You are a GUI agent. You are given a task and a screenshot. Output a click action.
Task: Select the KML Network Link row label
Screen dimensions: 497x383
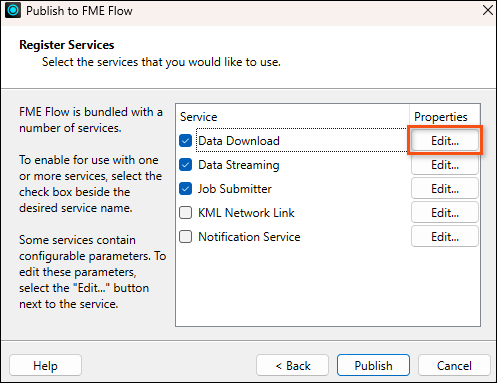coord(246,213)
